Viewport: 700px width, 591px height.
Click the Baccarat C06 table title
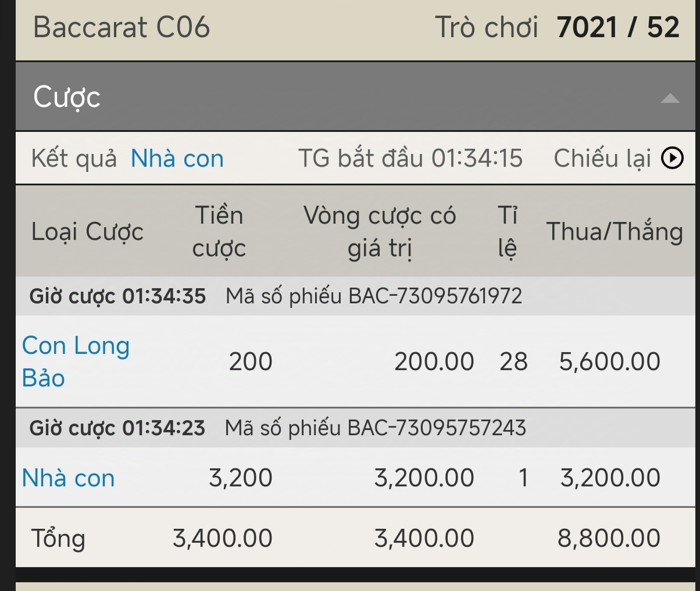[122, 27]
